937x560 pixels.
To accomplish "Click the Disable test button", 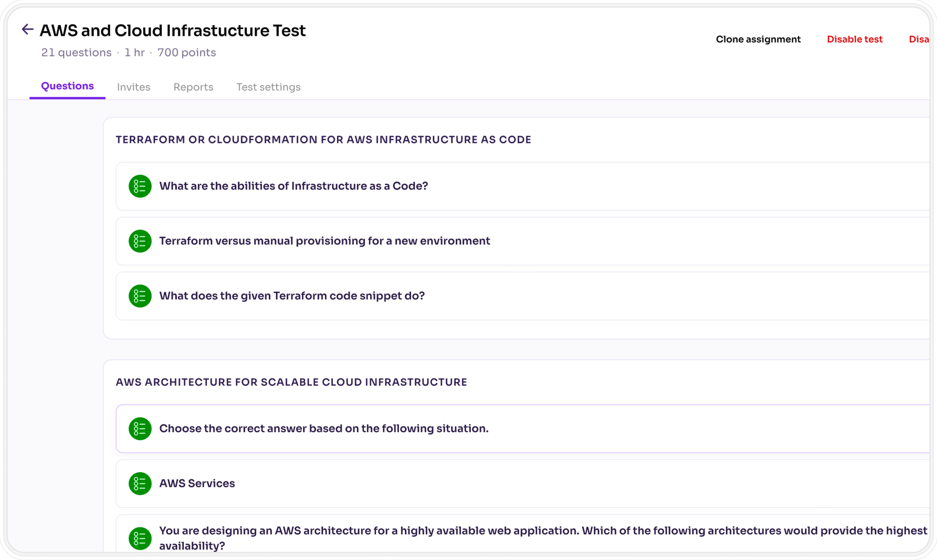I will (x=855, y=40).
